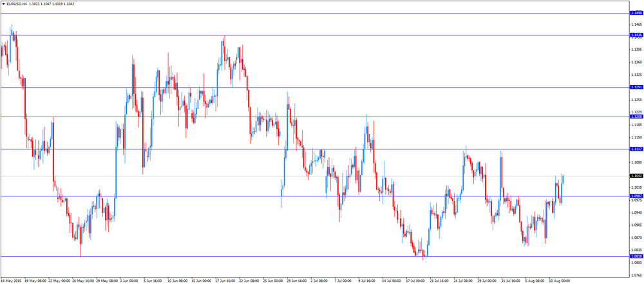Click the 1.1010 price scale value
Viewport: 644px width, 284px height.
pyautogui.click(x=637, y=187)
